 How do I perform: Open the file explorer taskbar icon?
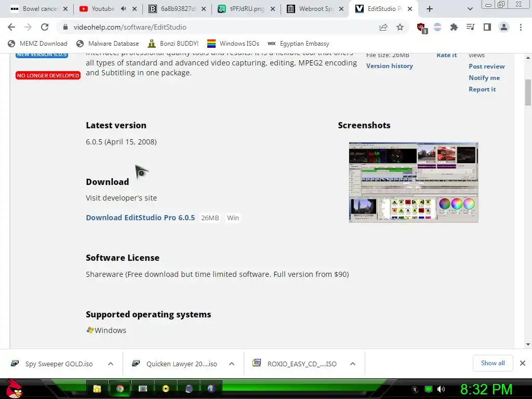tap(97, 389)
